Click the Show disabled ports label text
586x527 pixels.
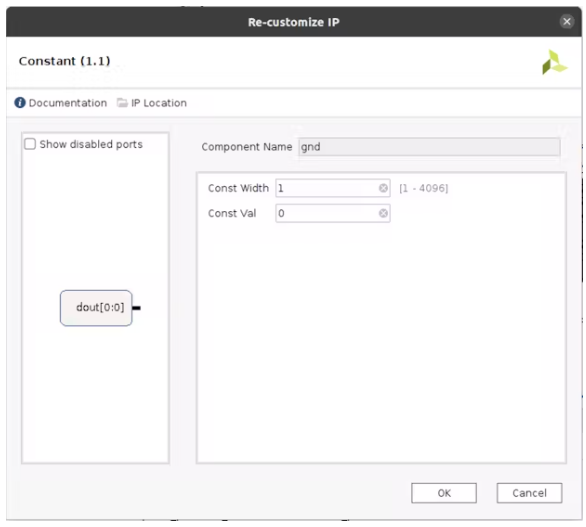(x=91, y=144)
